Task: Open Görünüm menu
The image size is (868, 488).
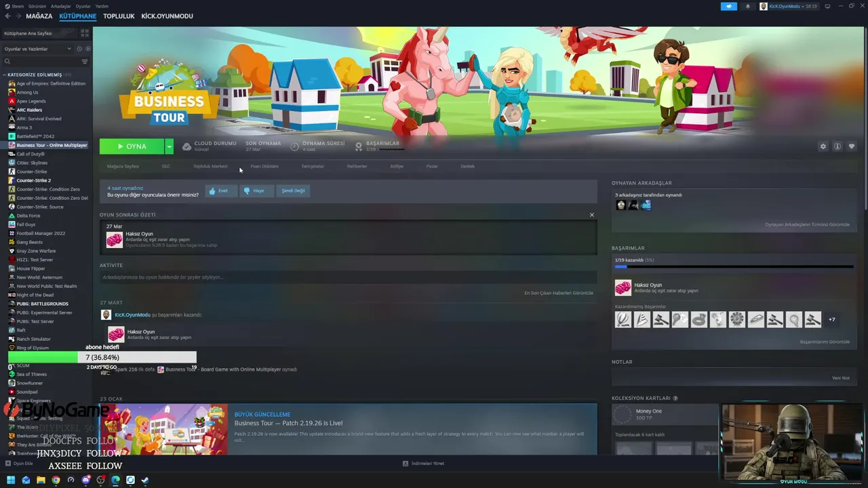Action: click(37, 6)
